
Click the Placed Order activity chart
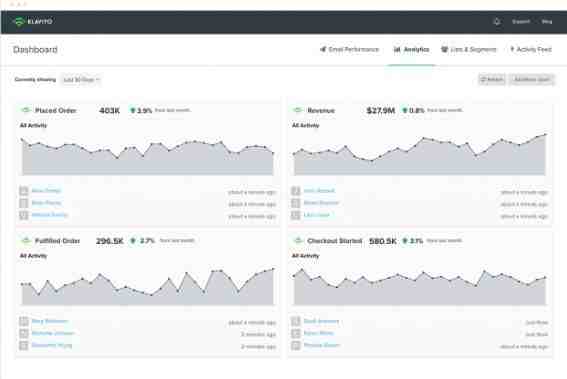click(148, 156)
